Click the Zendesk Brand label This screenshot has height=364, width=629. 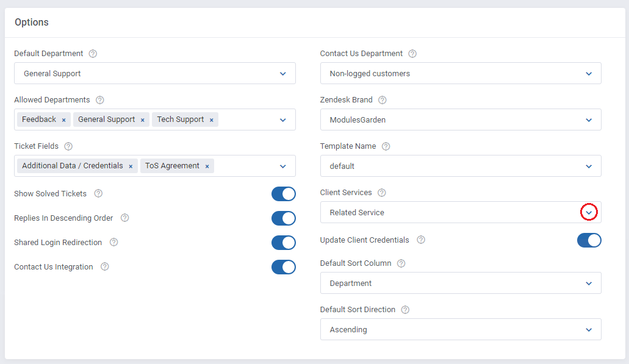pos(346,100)
